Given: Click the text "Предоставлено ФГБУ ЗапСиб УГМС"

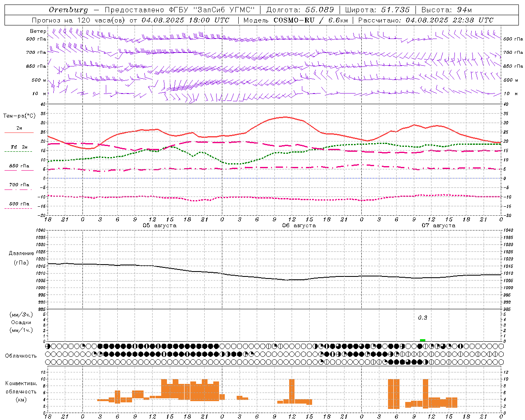Looking at the screenshot, I should (x=180, y=10).
